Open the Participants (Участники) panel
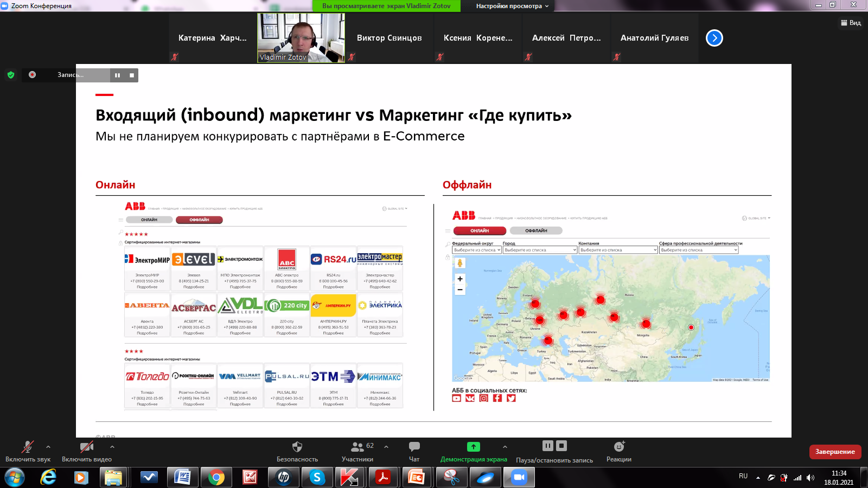Viewport: 868px width, 488px height. tap(358, 447)
